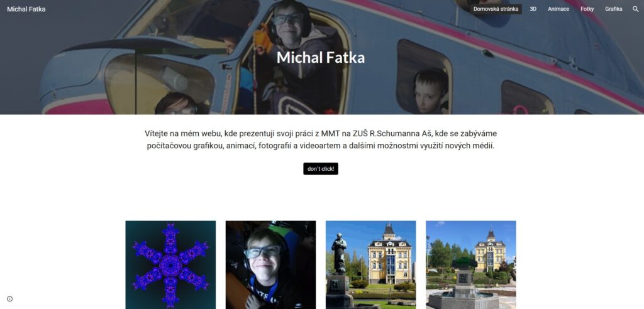This screenshot has height=309, width=644.
Task: Click the child below the cockpit window
Action: (x=176, y=104)
